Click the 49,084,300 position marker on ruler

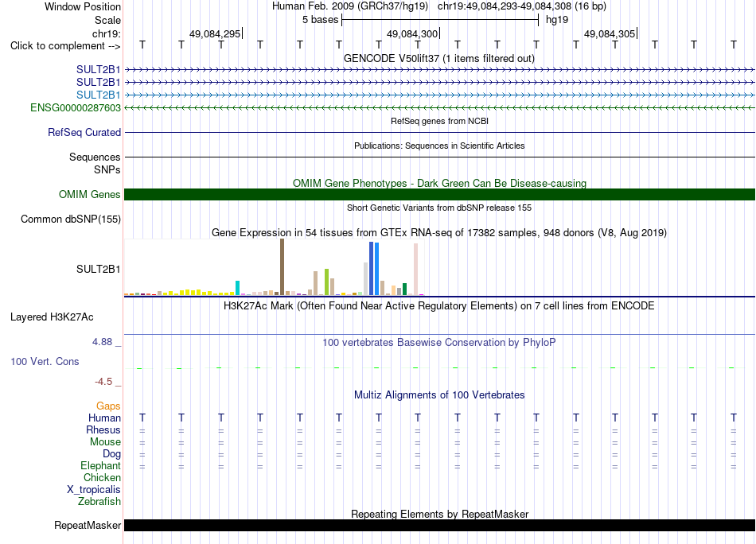coord(413,33)
